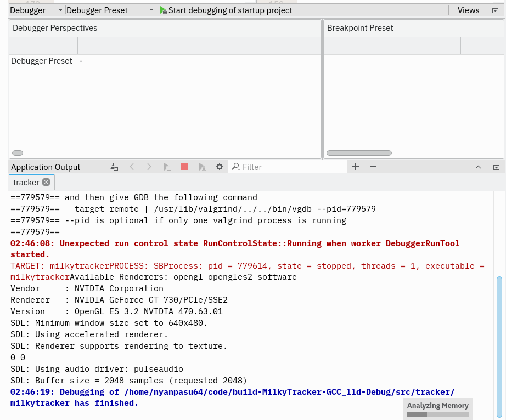Collapse the Application Output pane upward
This screenshot has width=506, height=420.
[478, 167]
